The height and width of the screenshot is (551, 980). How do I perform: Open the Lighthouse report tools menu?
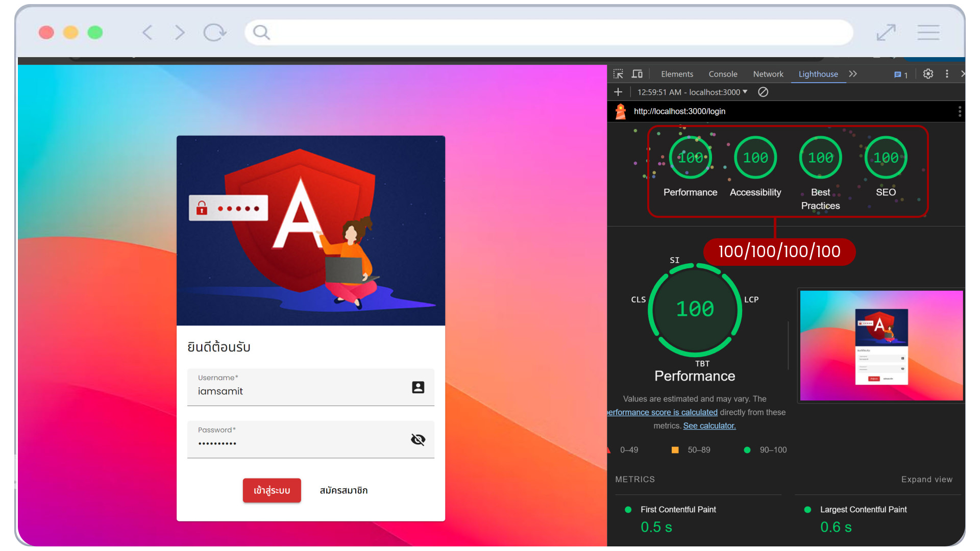960,111
